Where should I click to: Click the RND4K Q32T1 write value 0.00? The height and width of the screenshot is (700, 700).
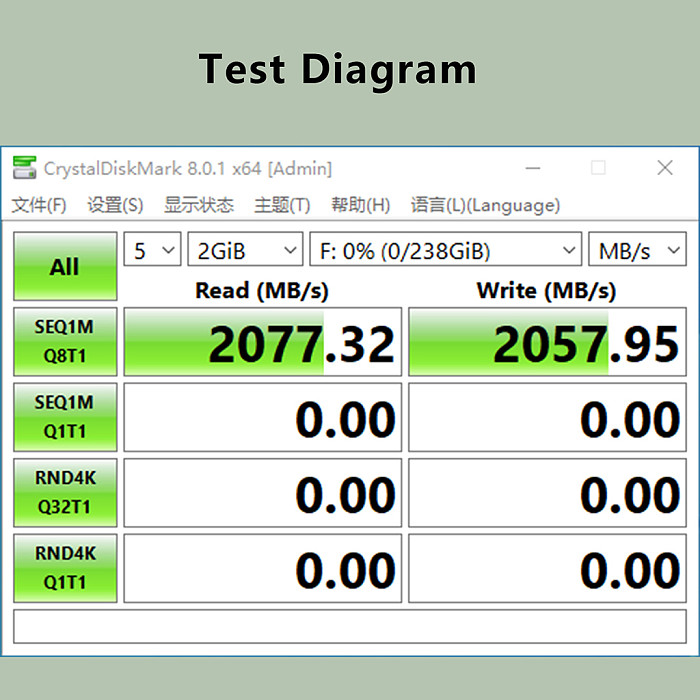[x=547, y=492]
